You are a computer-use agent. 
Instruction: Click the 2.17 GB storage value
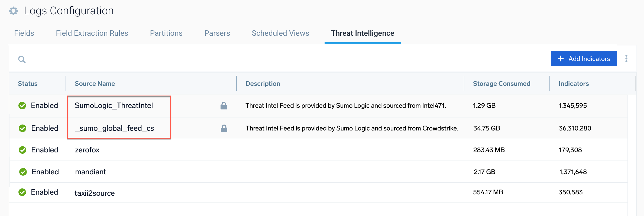click(484, 172)
